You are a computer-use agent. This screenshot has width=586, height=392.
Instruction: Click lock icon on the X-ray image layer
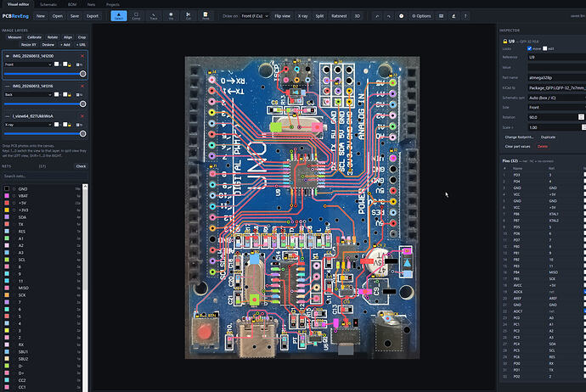point(70,125)
